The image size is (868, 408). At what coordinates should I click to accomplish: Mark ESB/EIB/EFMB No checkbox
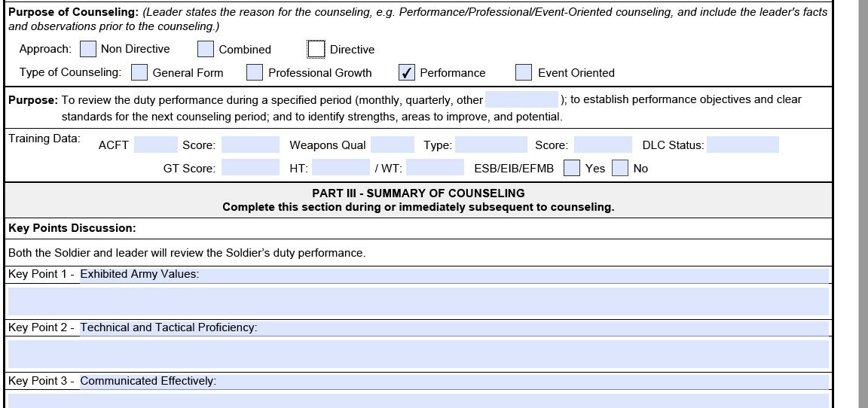tap(620, 168)
